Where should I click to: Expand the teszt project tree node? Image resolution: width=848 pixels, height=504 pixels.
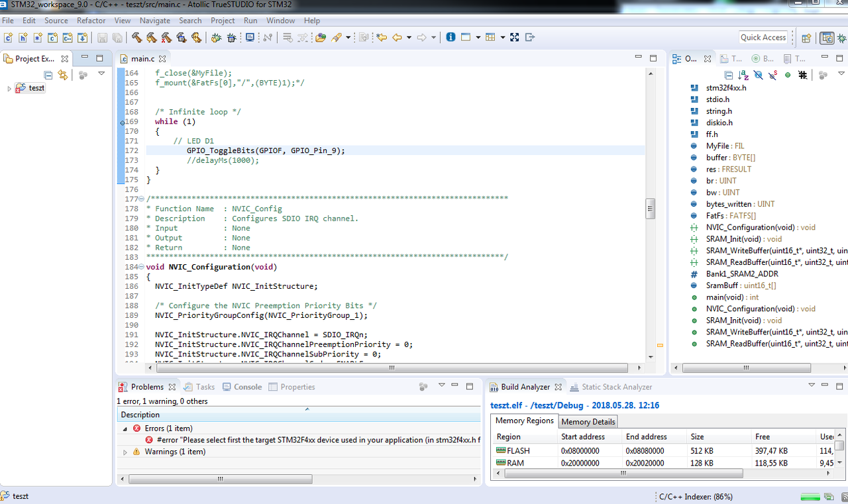[x=9, y=89]
